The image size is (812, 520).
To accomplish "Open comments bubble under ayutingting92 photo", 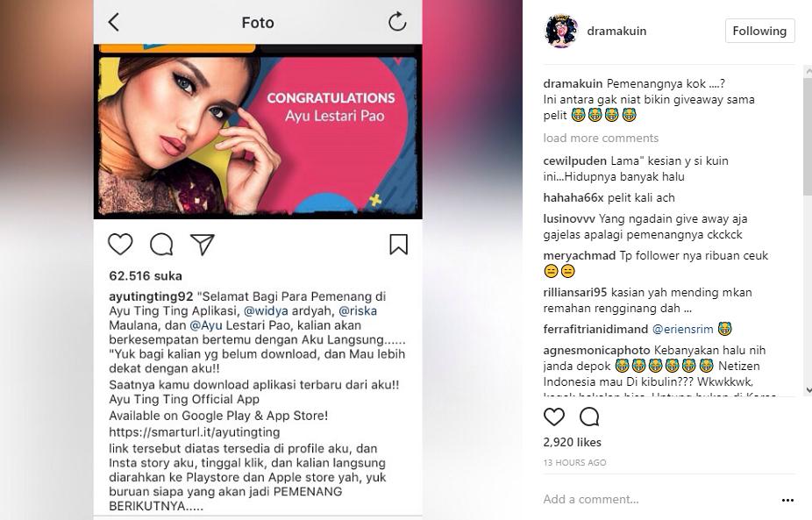I will (161, 244).
